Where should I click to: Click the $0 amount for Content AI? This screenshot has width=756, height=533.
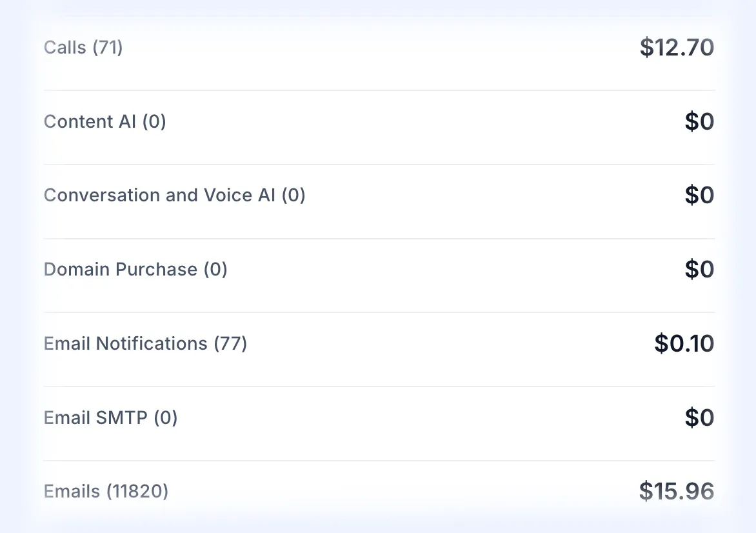699,121
